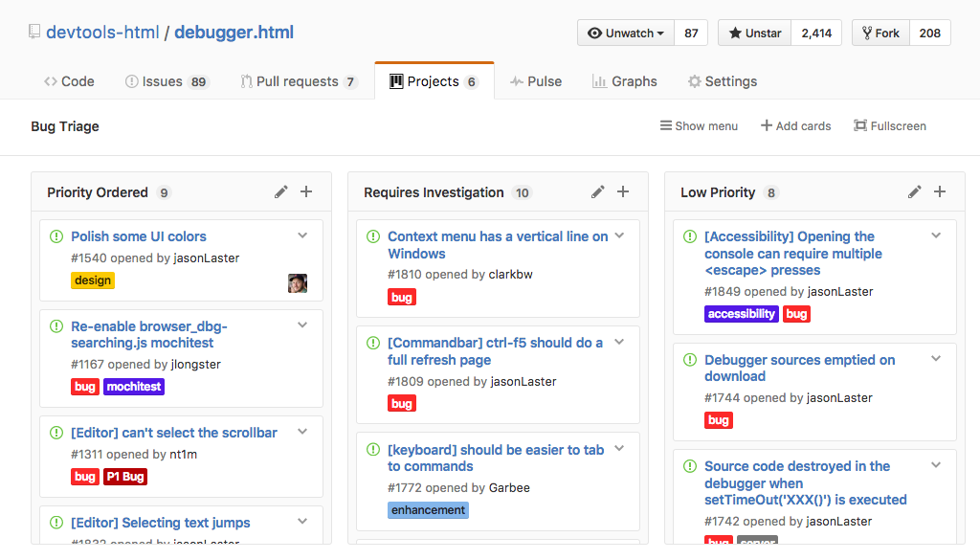Unstar the repository

[x=755, y=34]
